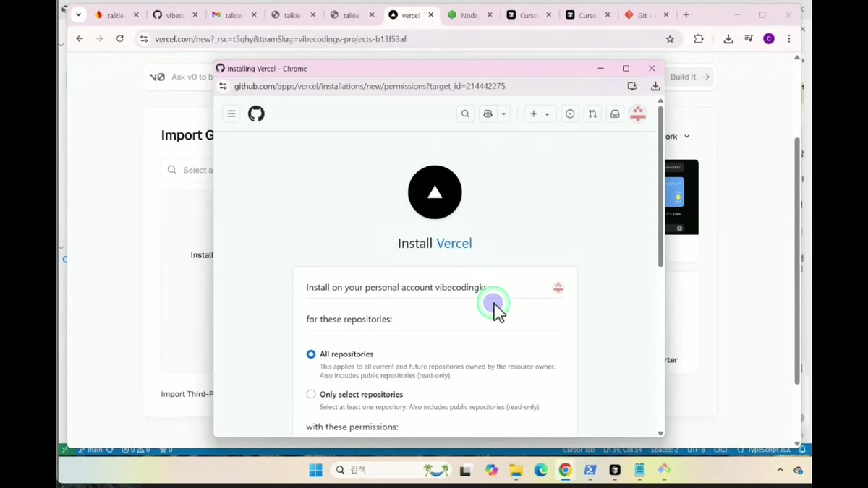Screen dimensions: 868x488
Task: Open the Chrome profile avatar C
Action: (x=769, y=39)
